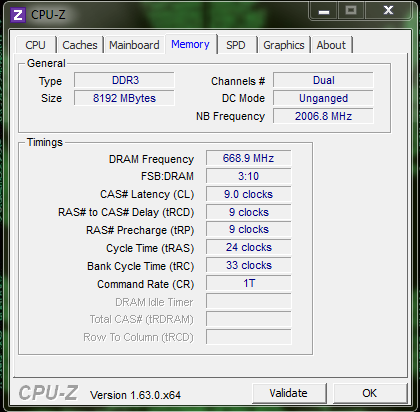Minimize the CPU-Z window
This screenshot has width=420, height=412.
(x=323, y=11)
